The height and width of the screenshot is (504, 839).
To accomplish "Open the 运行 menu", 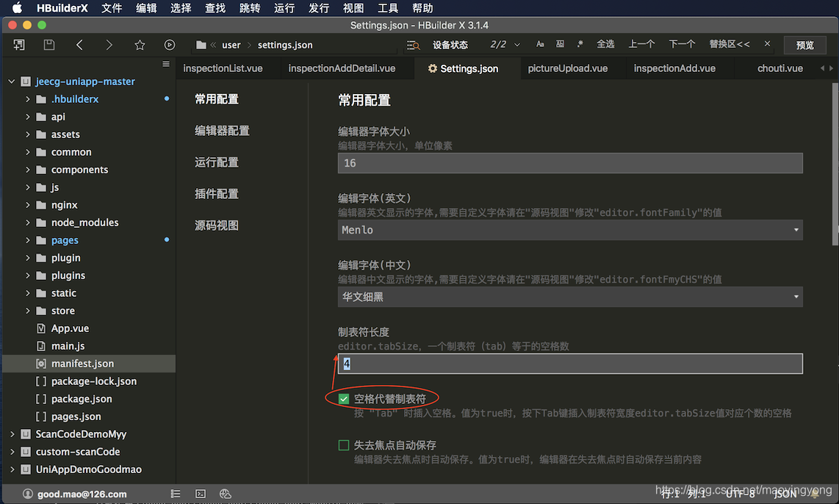I will click(284, 8).
